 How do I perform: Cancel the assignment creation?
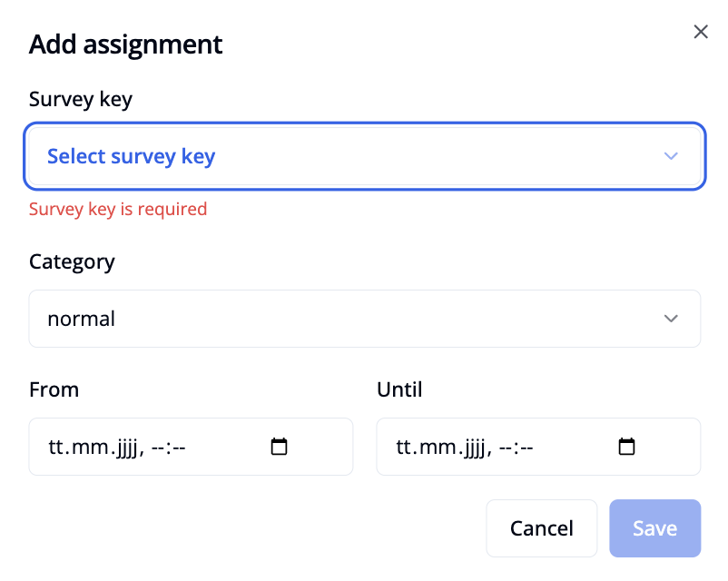541,528
